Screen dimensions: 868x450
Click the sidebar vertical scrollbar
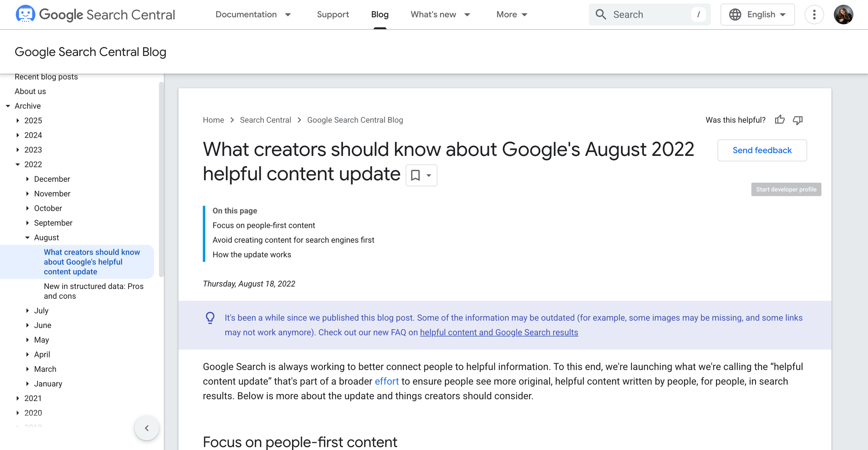tap(161, 179)
